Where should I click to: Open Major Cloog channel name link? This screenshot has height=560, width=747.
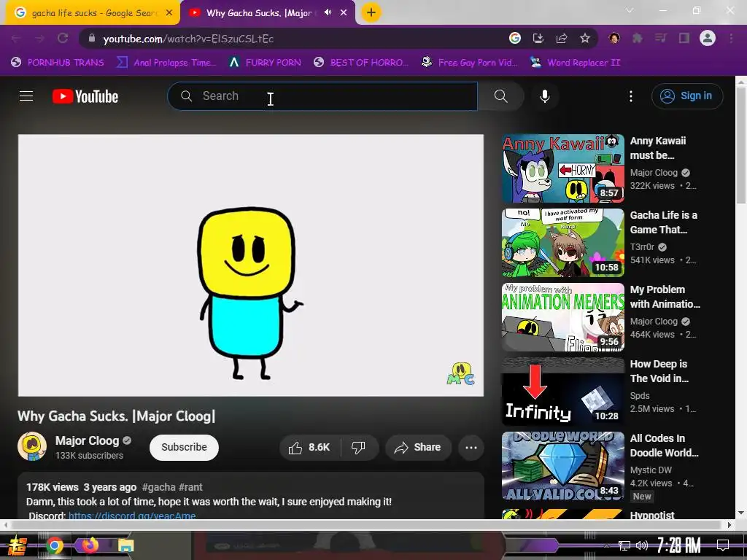pyautogui.click(x=88, y=440)
